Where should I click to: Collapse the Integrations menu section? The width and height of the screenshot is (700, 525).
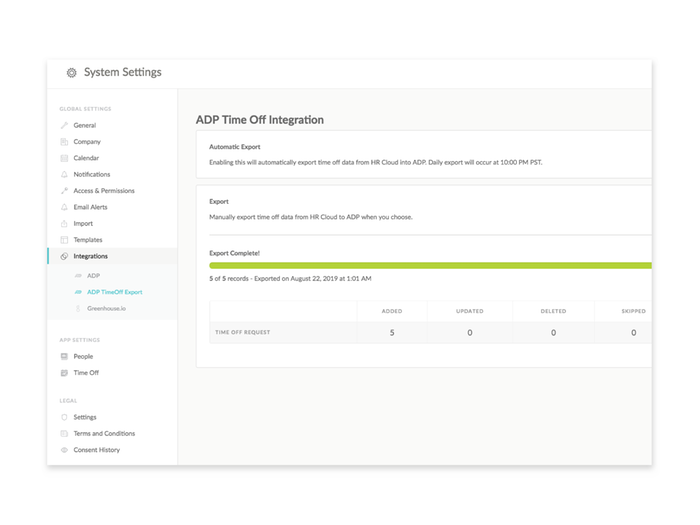pyautogui.click(x=112, y=256)
